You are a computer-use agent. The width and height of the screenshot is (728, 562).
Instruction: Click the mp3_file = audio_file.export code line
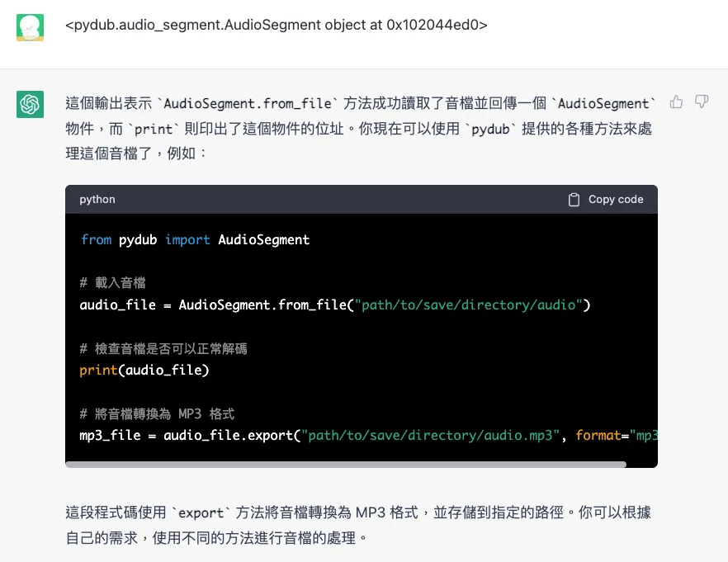tap(369, 435)
